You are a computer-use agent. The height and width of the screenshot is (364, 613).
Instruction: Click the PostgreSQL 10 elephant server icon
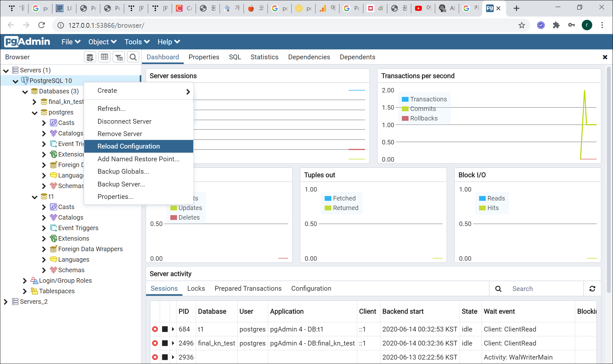click(x=25, y=80)
